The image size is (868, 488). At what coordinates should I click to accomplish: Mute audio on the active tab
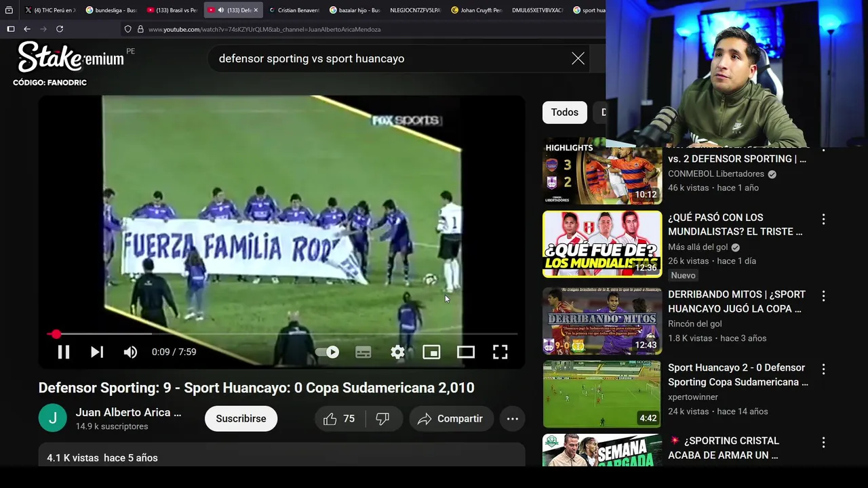click(220, 10)
